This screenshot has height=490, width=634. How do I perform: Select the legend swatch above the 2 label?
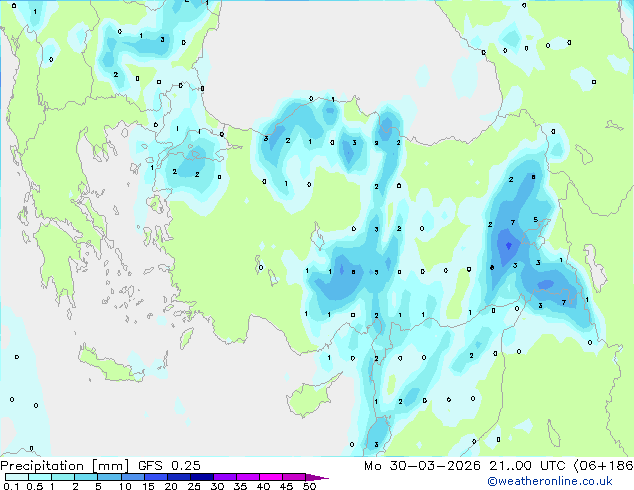pyautogui.click(x=86, y=477)
